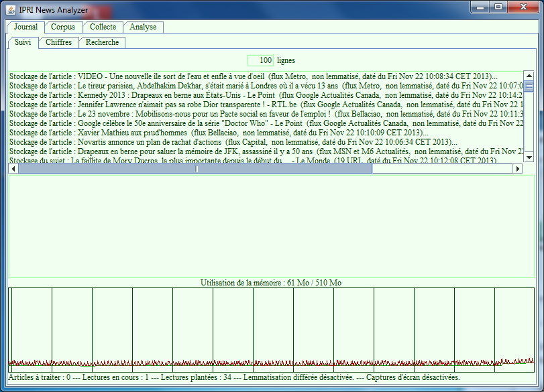Click the horizontal scrollbar's right arrow
Screen dimensions: 544x392
(517, 169)
